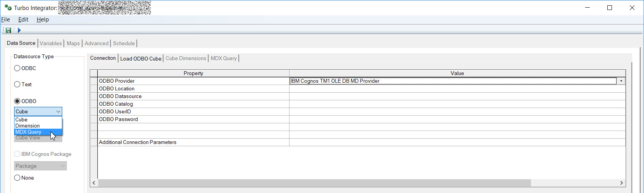Select the Text datasource type

17,84
